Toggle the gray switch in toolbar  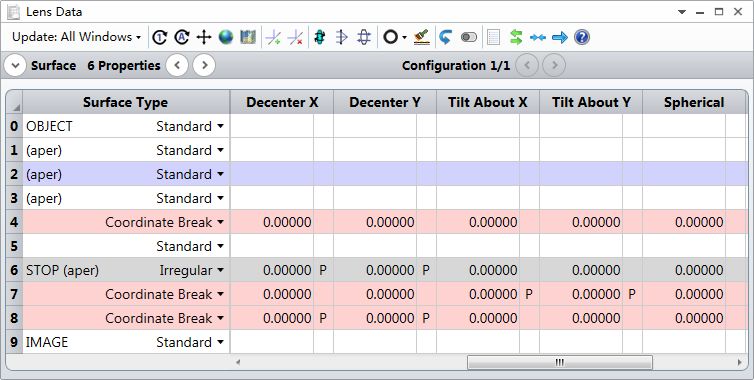[x=469, y=37]
